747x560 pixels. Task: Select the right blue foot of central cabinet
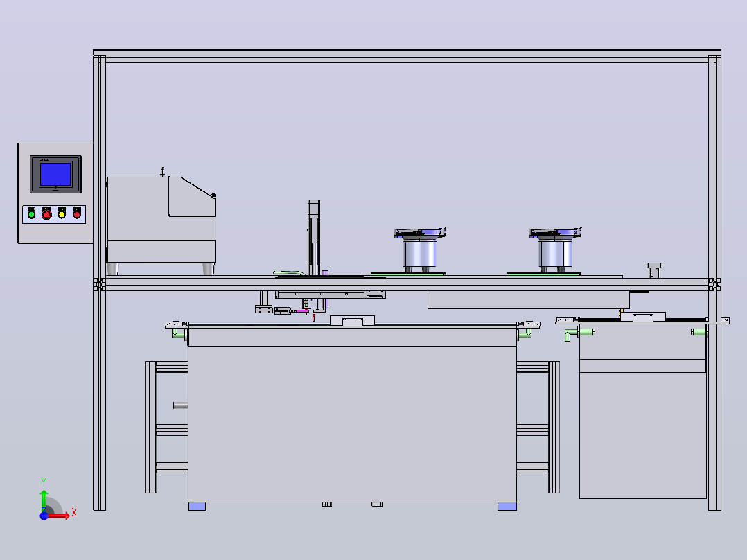pos(507,506)
